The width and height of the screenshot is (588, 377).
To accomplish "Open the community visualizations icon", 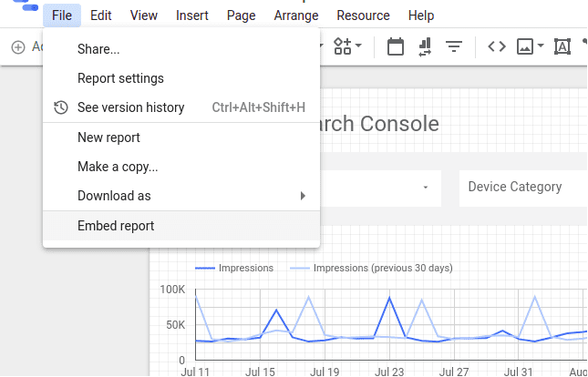I will tap(343, 46).
